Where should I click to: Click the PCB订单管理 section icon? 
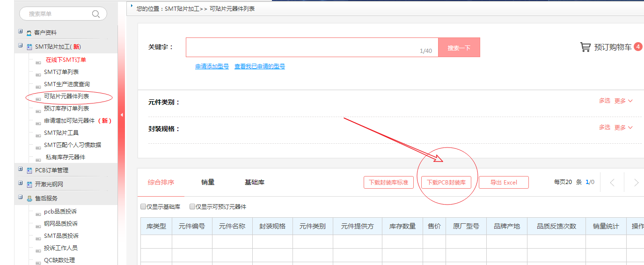pyautogui.click(x=29, y=170)
